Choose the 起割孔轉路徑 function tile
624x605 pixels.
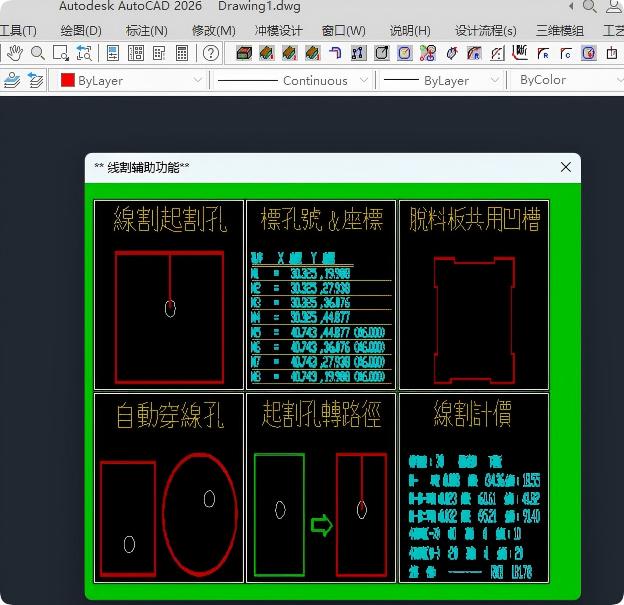tap(321, 488)
